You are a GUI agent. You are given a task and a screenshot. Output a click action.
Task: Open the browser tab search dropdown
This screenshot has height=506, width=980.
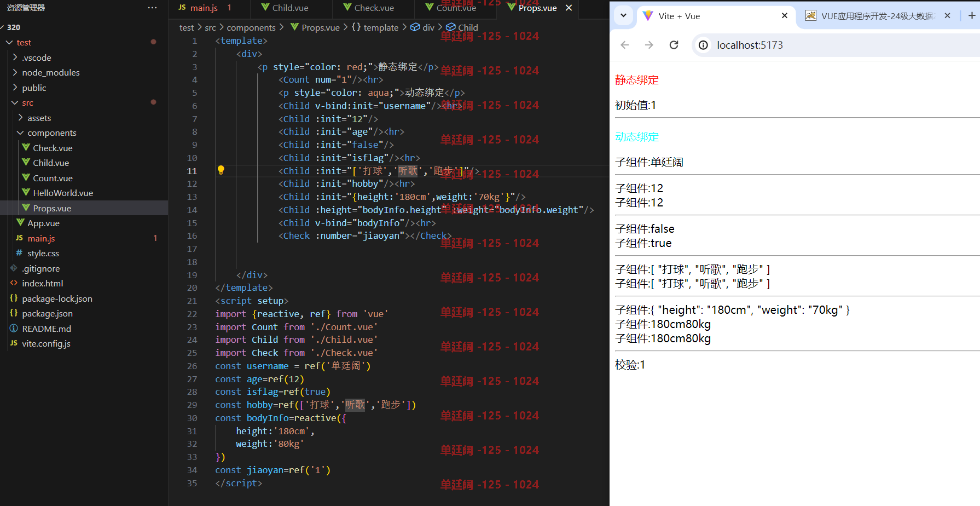point(623,15)
